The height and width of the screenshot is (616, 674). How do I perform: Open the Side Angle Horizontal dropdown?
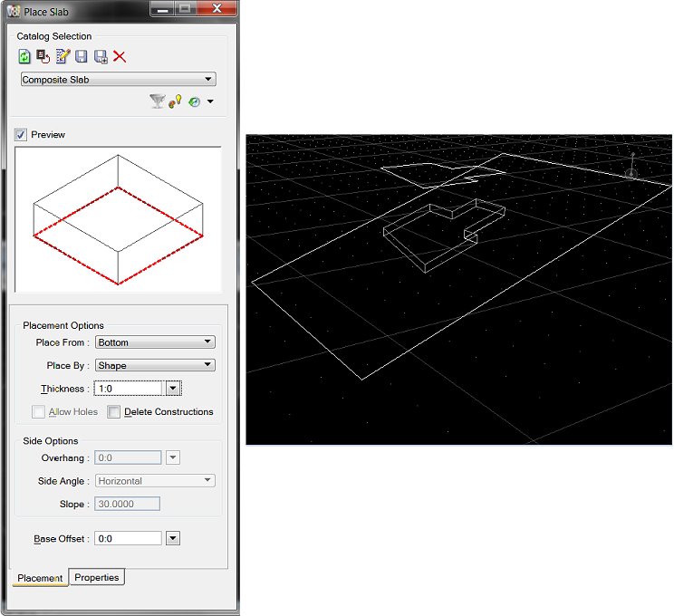155,481
